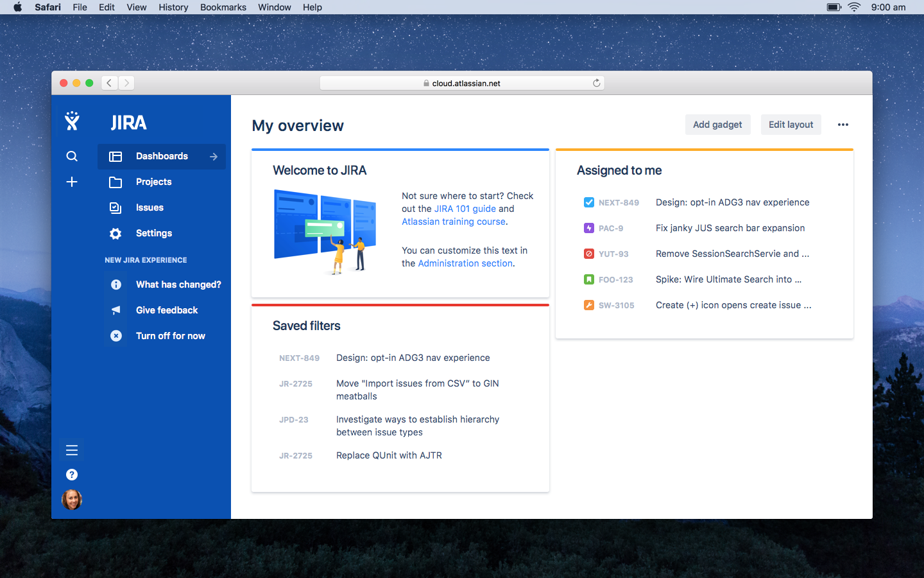Click the blue task icon beside NEXT-849
Viewport: 924px width, 578px height.
pyautogui.click(x=588, y=202)
